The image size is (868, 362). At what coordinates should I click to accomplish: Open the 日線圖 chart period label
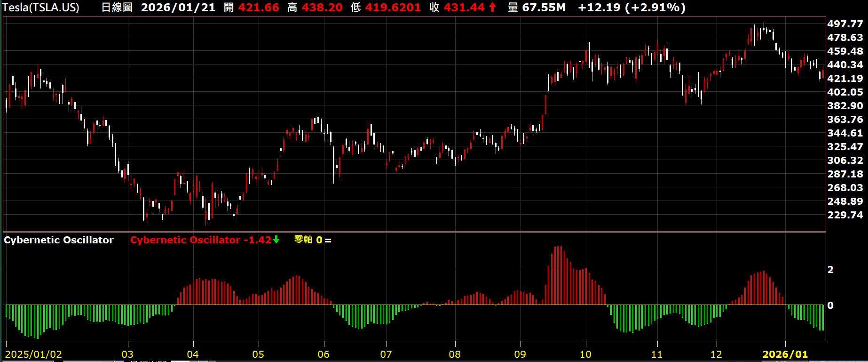tap(117, 8)
